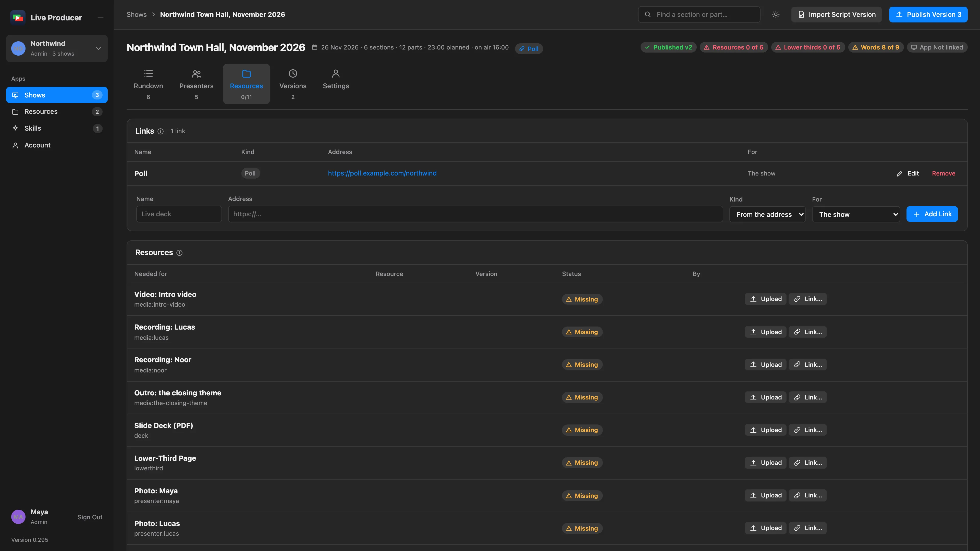Click the App Not linked badge

[x=937, y=47]
